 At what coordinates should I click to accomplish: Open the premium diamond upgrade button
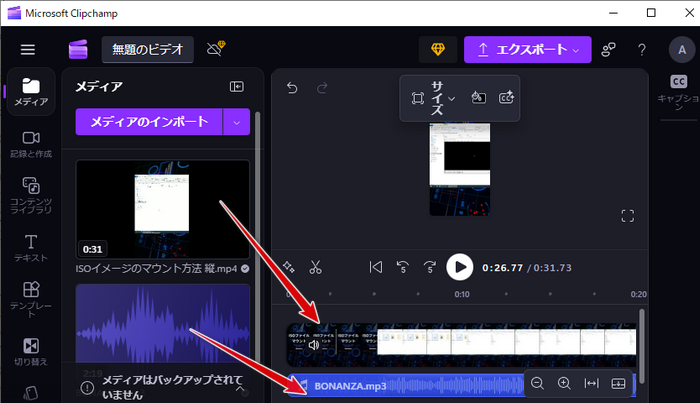point(438,50)
